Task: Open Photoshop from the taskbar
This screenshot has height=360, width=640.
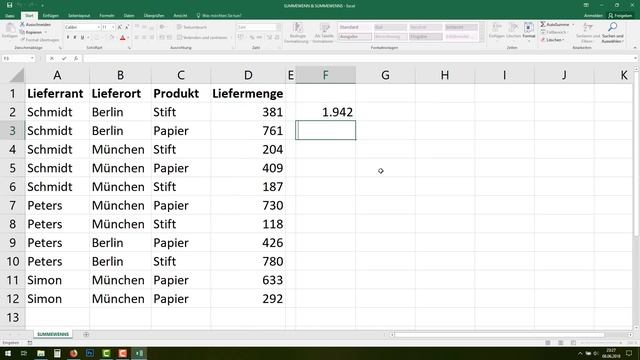Action: pos(90,353)
